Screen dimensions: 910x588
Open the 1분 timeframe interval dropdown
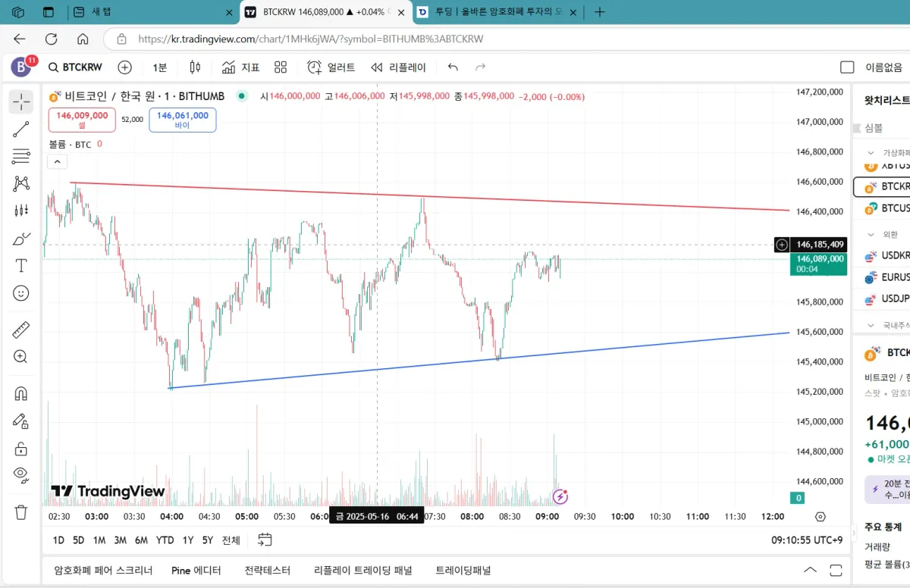click(159, 67)
